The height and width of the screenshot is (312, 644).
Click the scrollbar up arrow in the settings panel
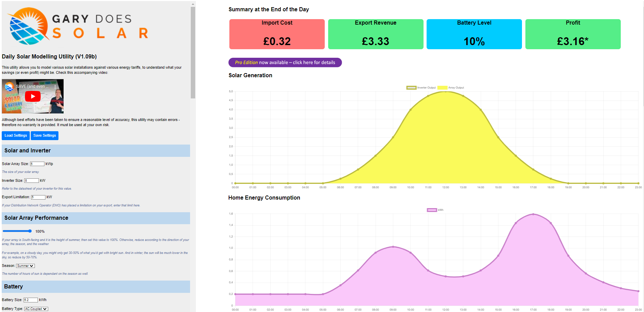(x=193, y=4)
